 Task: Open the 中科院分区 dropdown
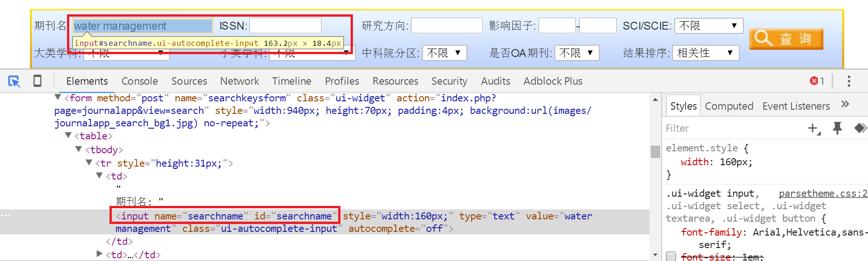(444, 53)
